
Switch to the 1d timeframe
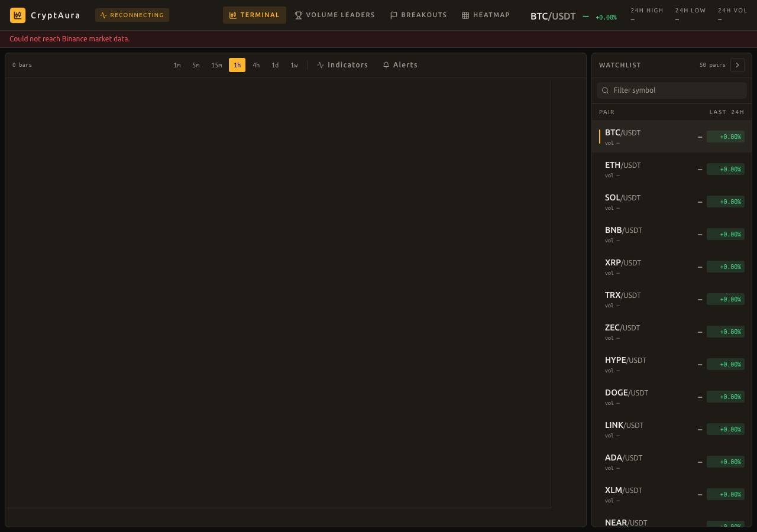coord(275,65)
